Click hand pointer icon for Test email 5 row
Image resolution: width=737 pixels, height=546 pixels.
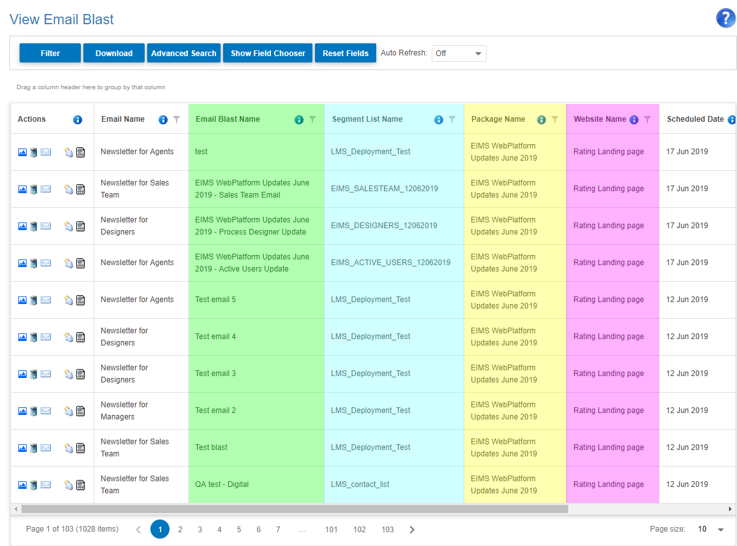pos(69,300)
